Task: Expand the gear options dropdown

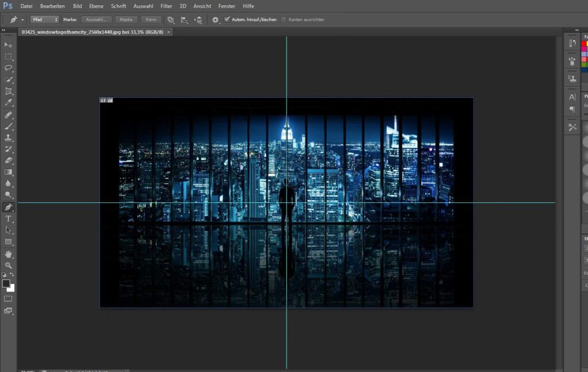Action: pyautogui.click(x=216, y=20)
